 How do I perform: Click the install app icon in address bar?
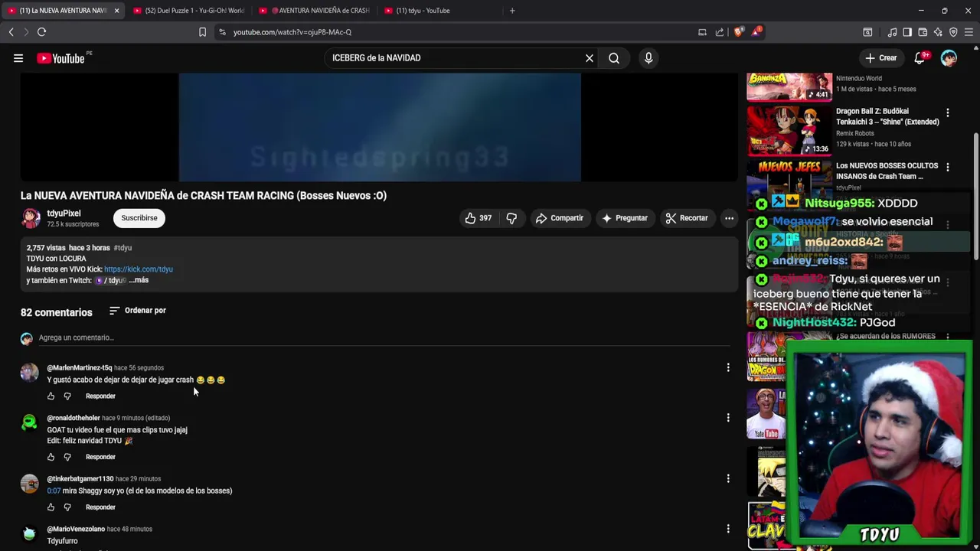tap(702, 32)
